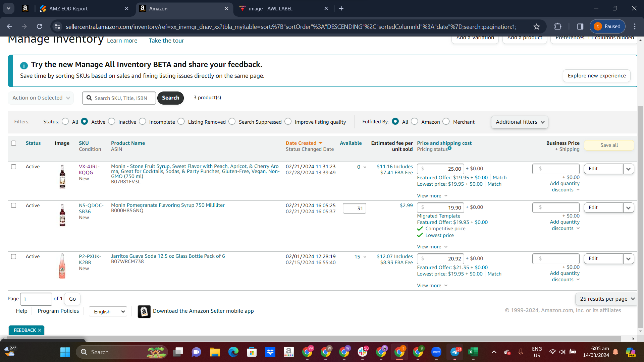Viewport: 644px width, 362px height.
Task: Open Telegram from the taskbar
Action: tap(455, 352)
